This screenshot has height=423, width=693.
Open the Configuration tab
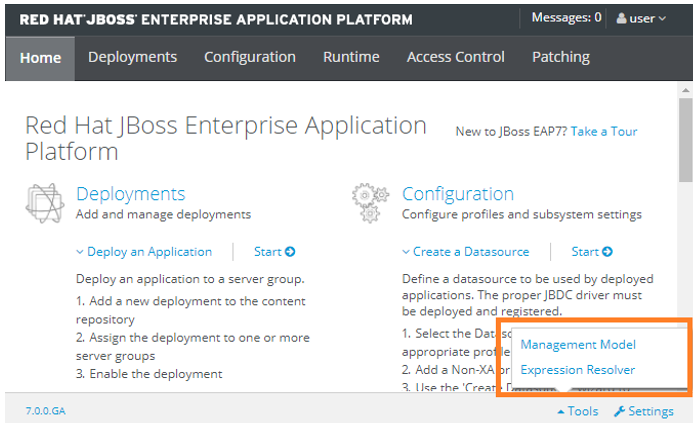click(x=250, y=57)
